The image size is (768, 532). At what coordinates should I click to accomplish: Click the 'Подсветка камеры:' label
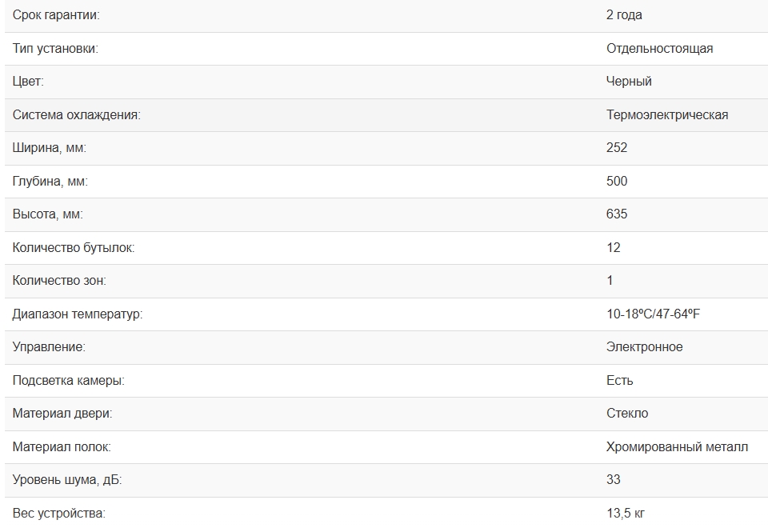click(x=68, y=381)
